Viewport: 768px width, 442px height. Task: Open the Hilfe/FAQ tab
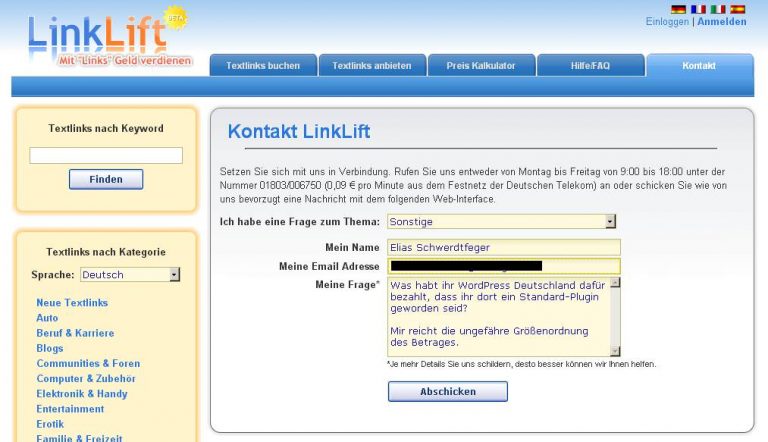590,66
